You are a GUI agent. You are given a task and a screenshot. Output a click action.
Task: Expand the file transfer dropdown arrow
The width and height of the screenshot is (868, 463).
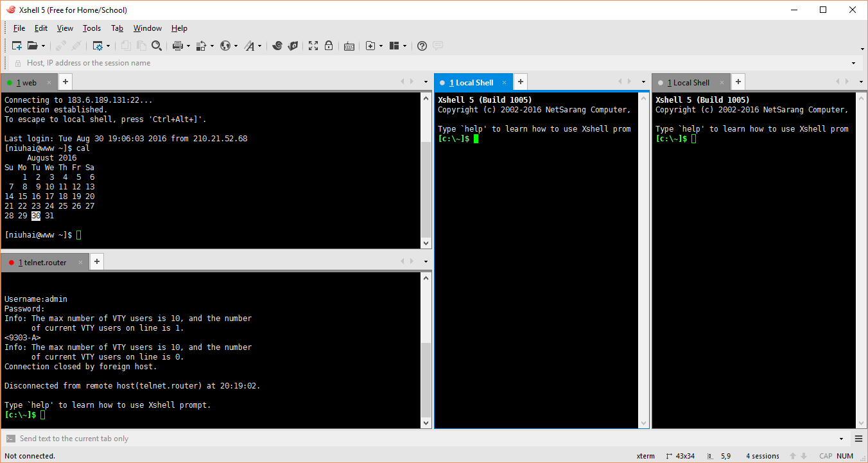pos(211,46)
